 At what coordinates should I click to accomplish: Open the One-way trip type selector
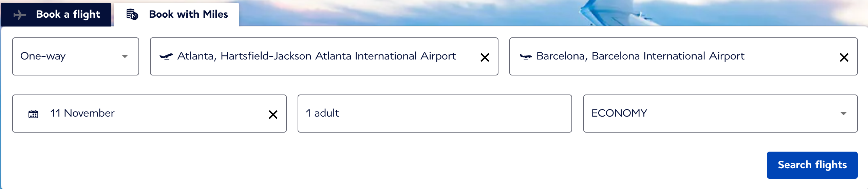[76, 56]
